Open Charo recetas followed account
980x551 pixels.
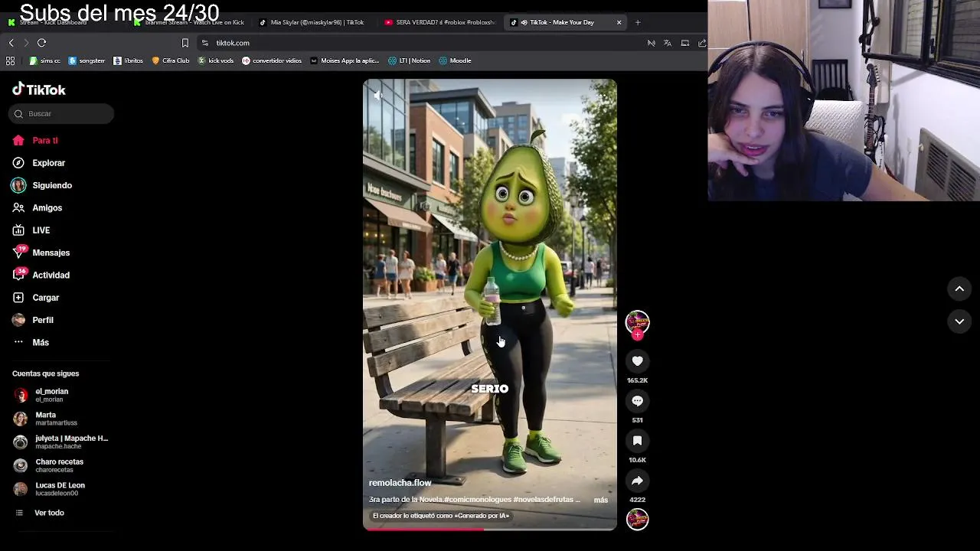pyautogui.click(x=61, y=465)
